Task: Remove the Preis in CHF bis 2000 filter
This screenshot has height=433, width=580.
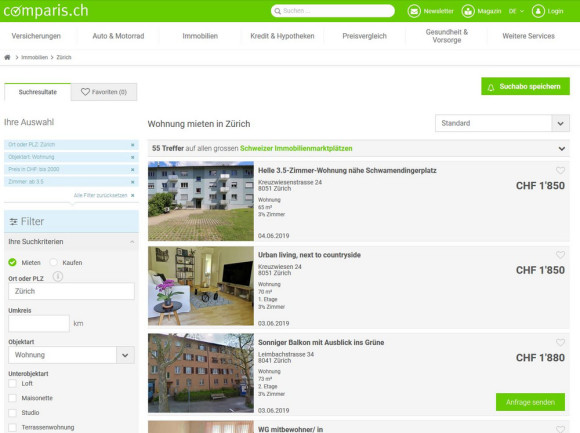Action: click(132, 169)
